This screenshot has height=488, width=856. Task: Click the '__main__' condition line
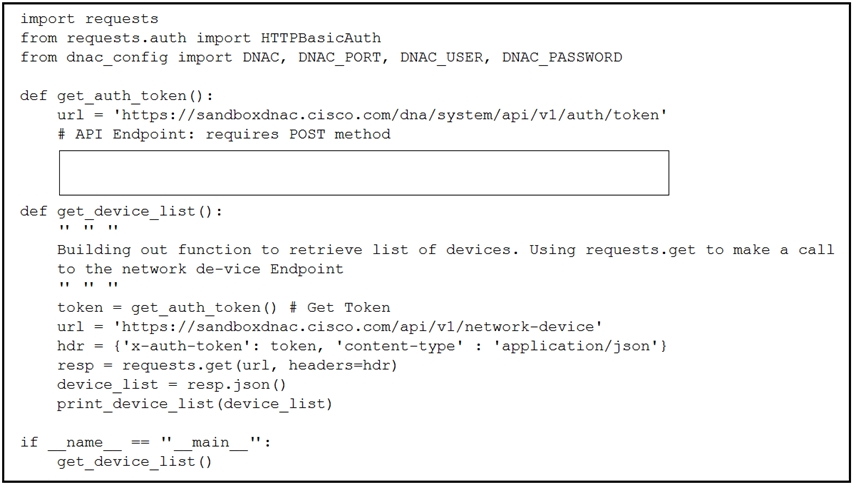pos(146,443)
